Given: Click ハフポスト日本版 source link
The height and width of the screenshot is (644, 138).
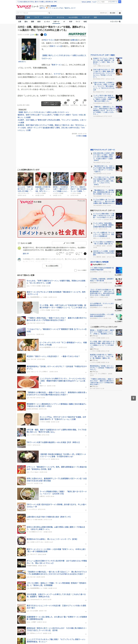Looking at the screenshot, I should tap(81, 136).
